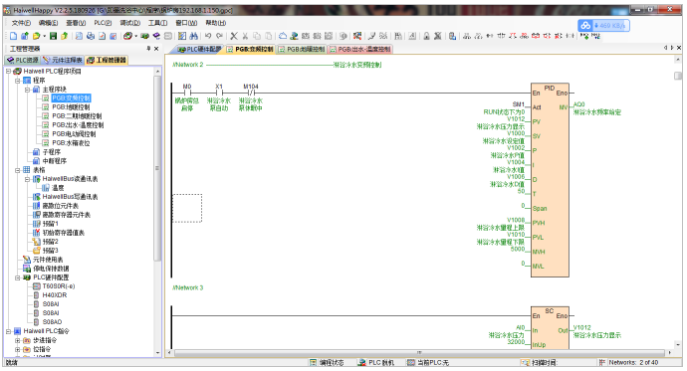Click the cloud icon in the main toolbar
The height and width of the screenshot is (371, 687).
283,36
